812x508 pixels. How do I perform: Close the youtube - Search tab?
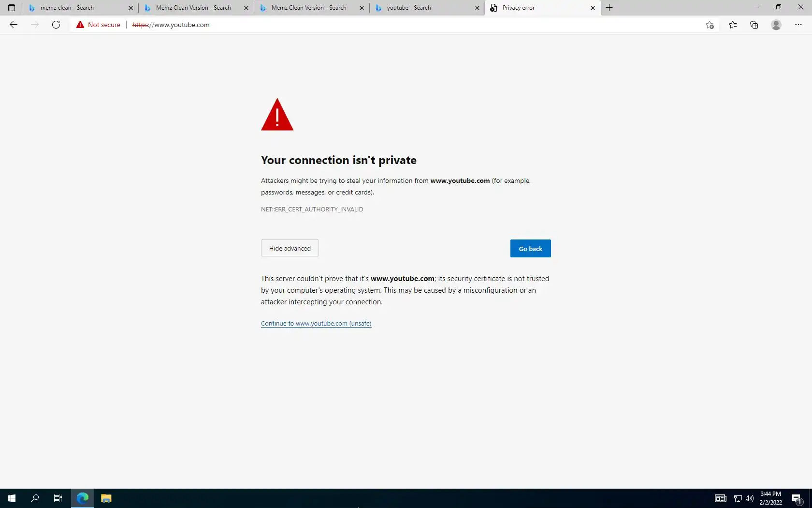pos(477,8)
